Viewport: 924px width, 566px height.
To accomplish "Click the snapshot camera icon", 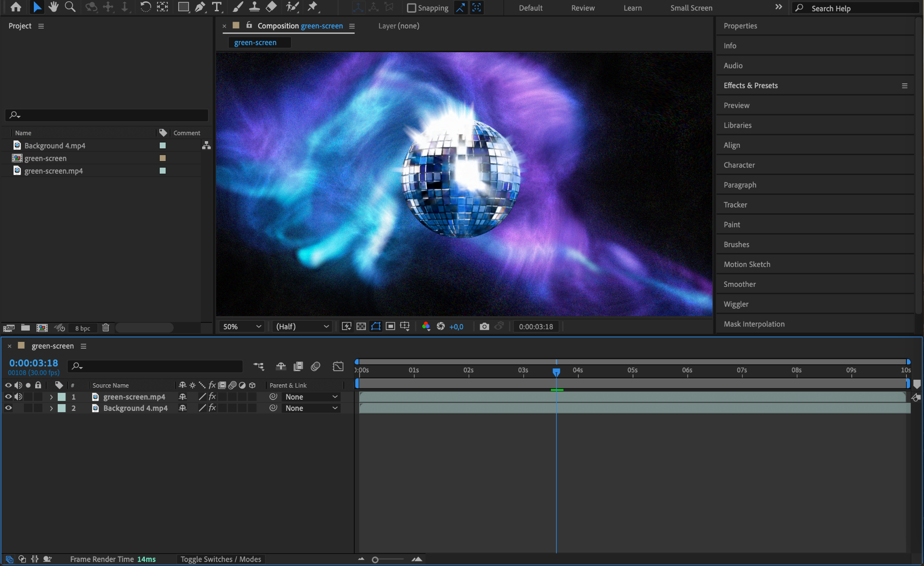I will (484, 327).
